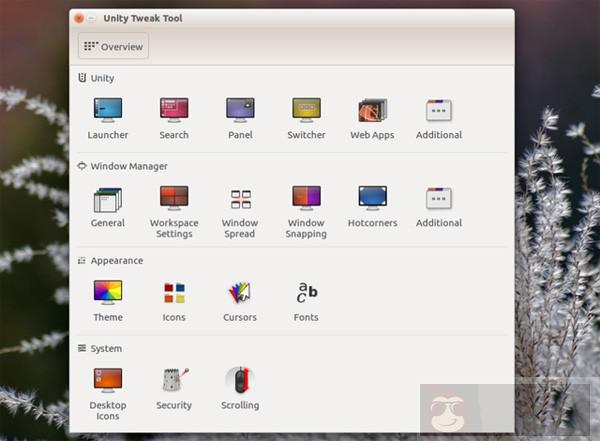
Task: Click the Window Manager section heading
Action: pos(123,166)
